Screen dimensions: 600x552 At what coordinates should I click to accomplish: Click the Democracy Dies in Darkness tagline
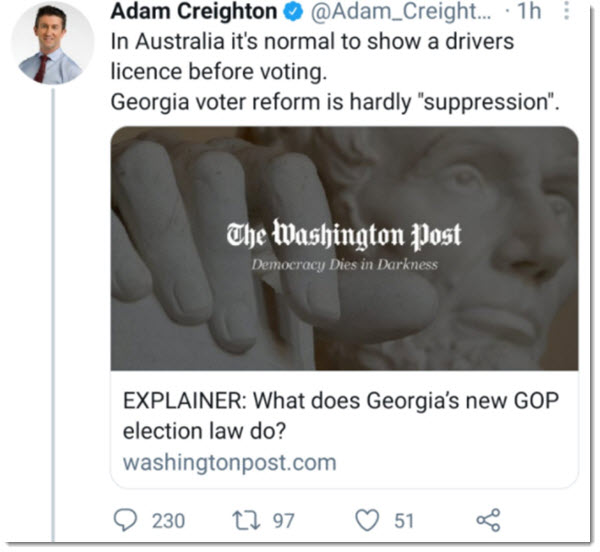coord(344,266)
